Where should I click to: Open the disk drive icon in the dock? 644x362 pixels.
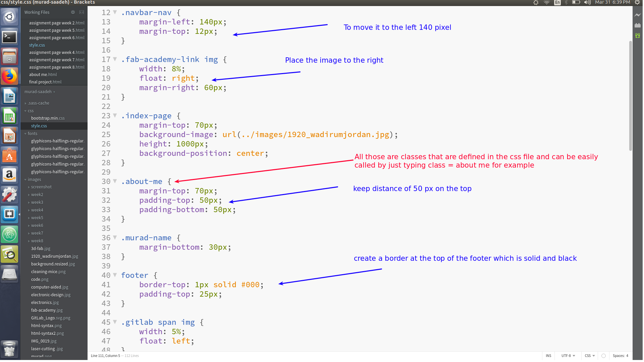9,274
